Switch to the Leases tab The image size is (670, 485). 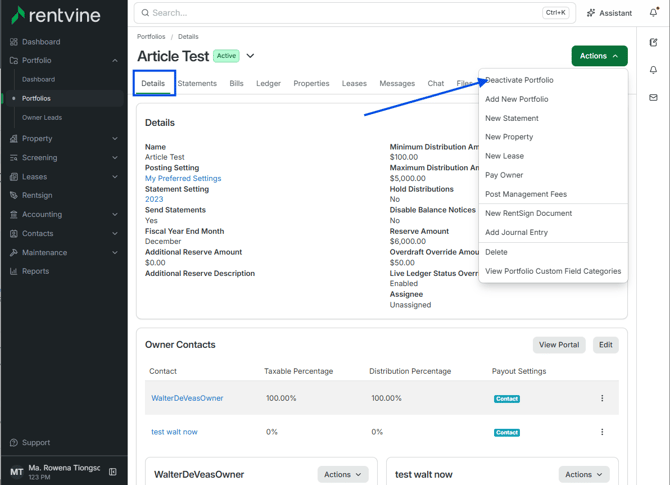(354, 83)
